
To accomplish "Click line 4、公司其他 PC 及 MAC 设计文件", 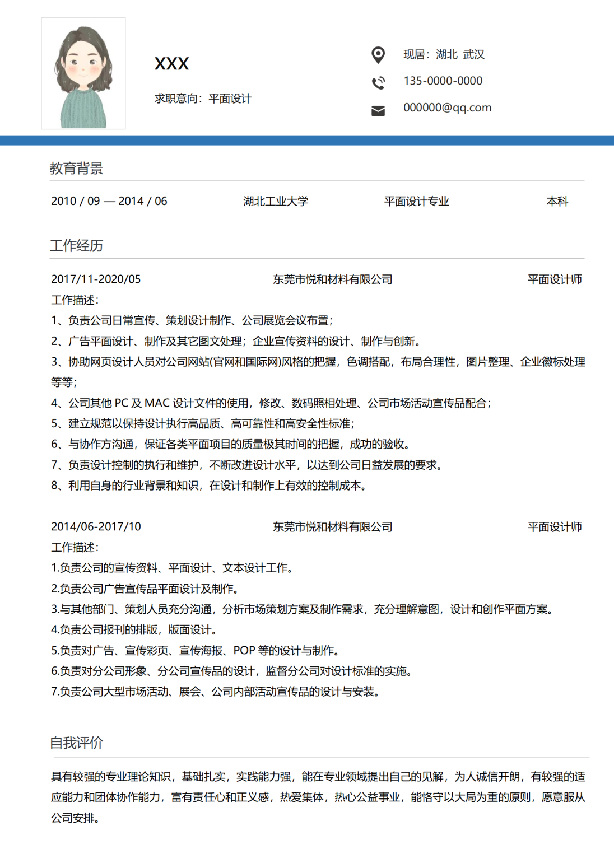I will tap(271, 403).
